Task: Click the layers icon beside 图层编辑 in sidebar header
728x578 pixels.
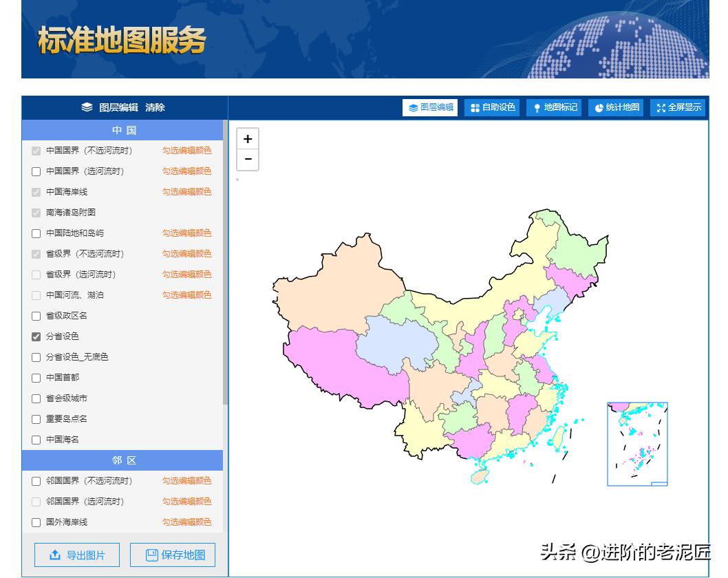Action: (x=85, y=107)
